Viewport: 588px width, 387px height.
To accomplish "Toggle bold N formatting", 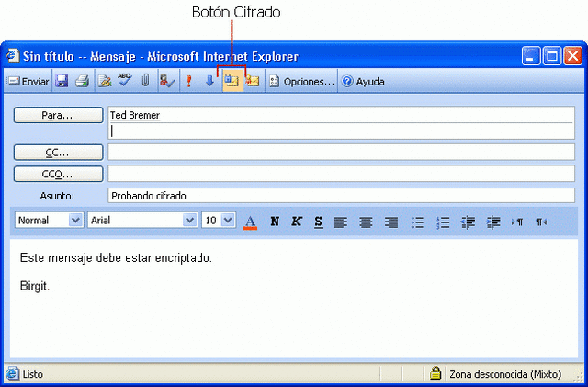I will (275, 222).
